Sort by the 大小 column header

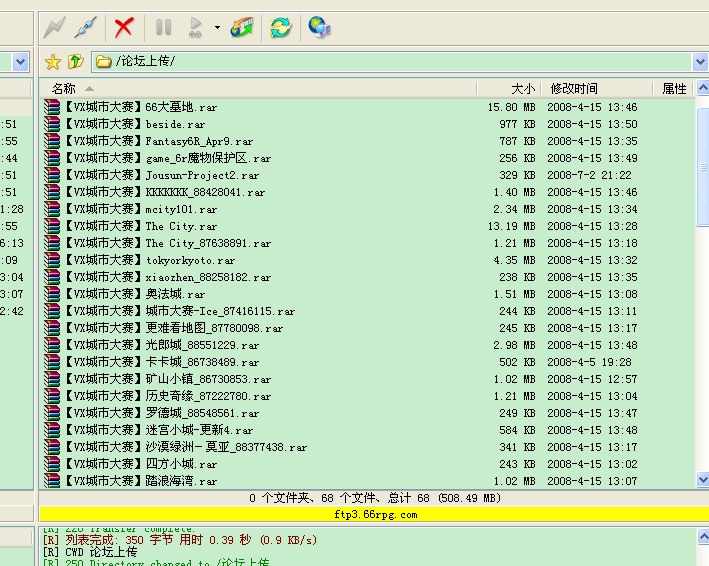[509, 89]
